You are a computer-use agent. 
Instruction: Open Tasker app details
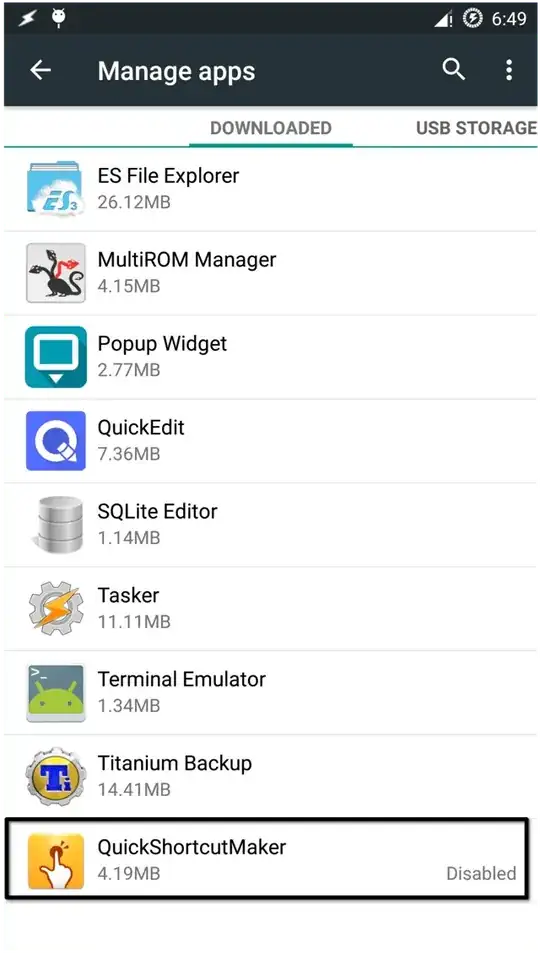(x=271, y=608)
